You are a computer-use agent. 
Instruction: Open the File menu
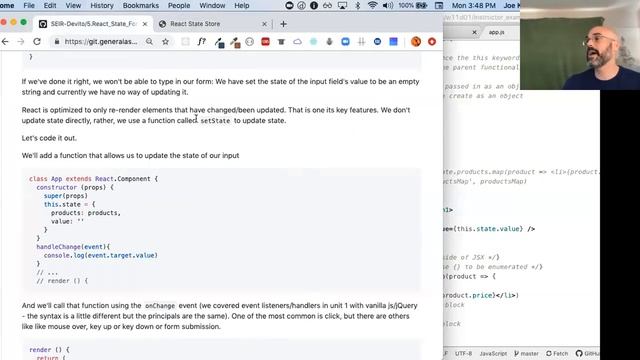tap(29, 5)
